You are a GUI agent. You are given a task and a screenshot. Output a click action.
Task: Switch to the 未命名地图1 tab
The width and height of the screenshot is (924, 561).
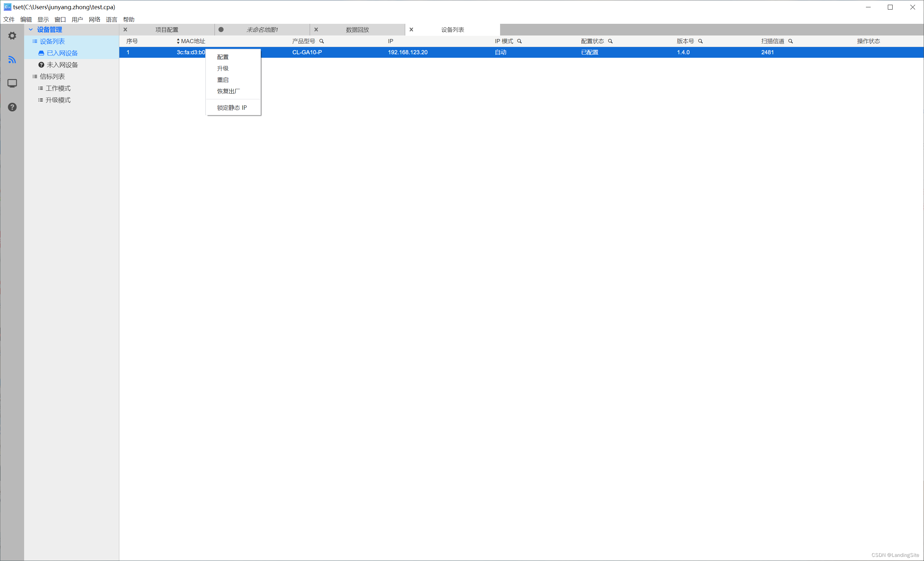pos(262,30)
